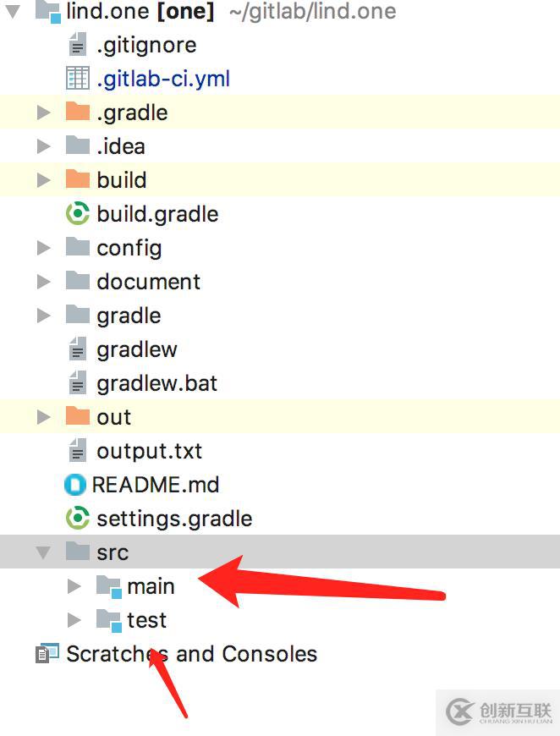Click the Scratches and Consoles icon
Viewport: 560px width, 736px height.
(47, 654)
